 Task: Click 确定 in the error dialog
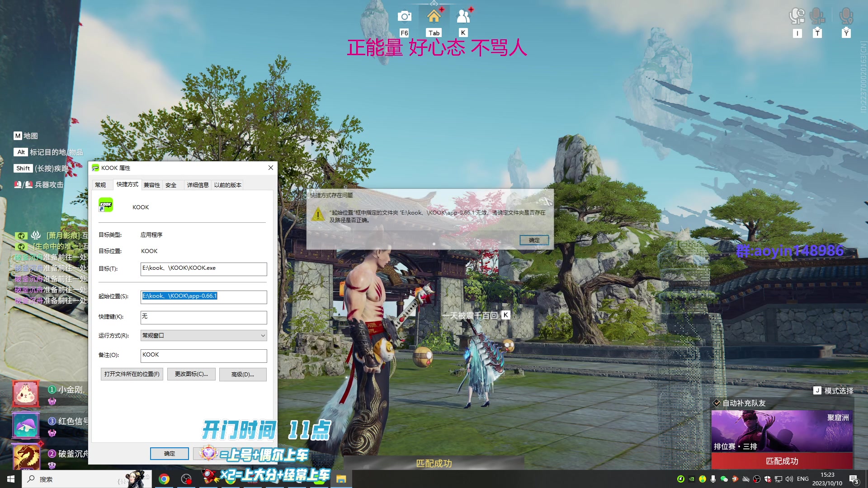point(534,240)
